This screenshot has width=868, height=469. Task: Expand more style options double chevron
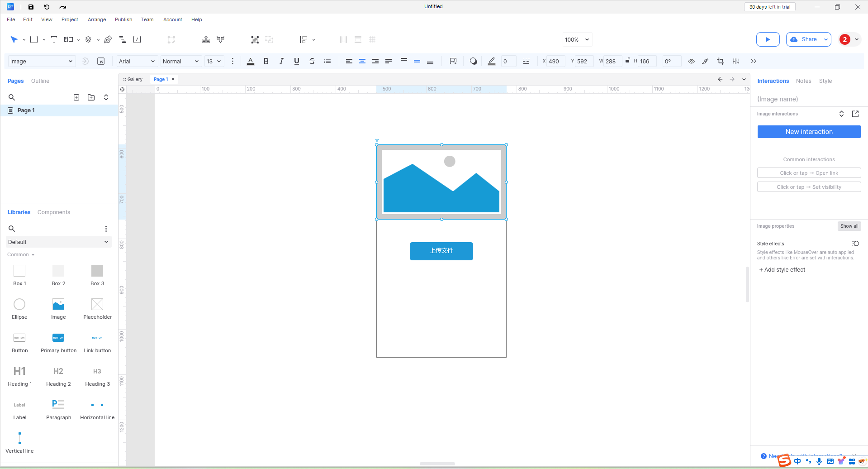pos(754,61)
